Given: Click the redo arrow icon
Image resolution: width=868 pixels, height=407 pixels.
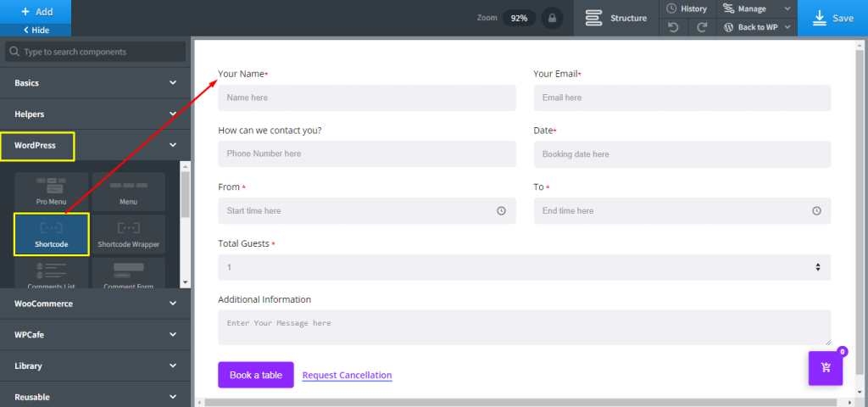Looking at the screenshot, I should point(702,27).
